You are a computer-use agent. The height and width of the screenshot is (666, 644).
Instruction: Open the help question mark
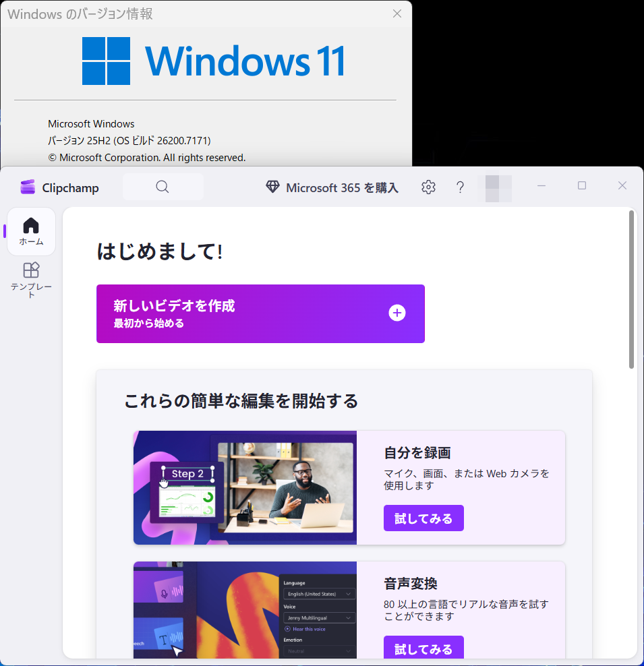click(x=460, y=187)
